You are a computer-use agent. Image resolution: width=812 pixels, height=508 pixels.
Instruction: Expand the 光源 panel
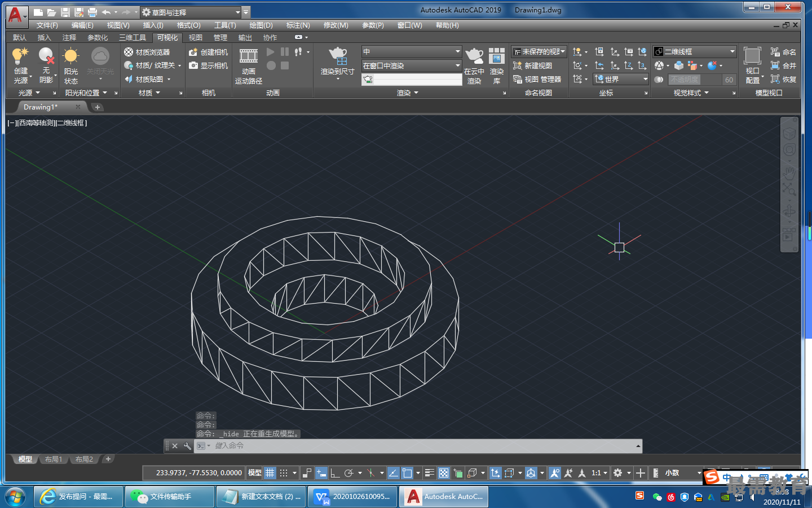tap(29, 93)
